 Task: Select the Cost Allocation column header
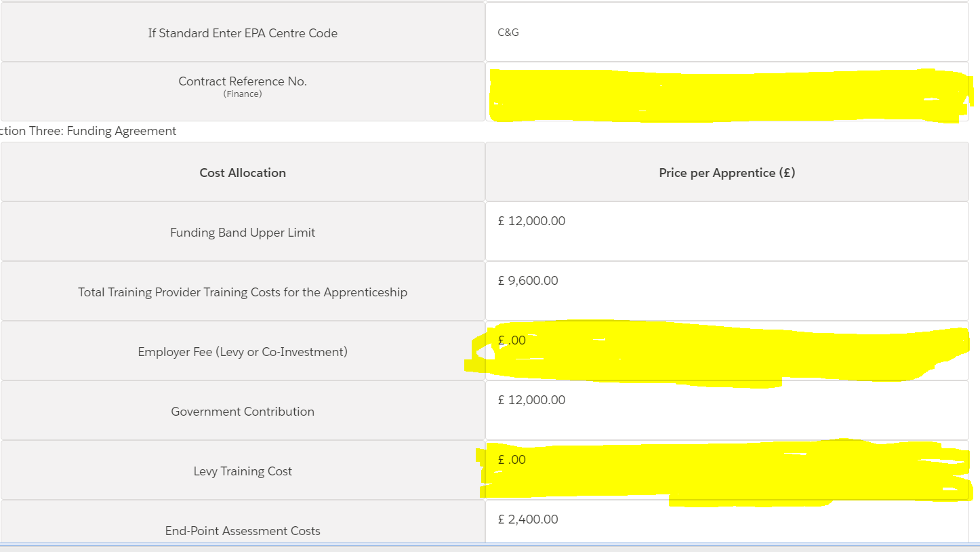243,172
